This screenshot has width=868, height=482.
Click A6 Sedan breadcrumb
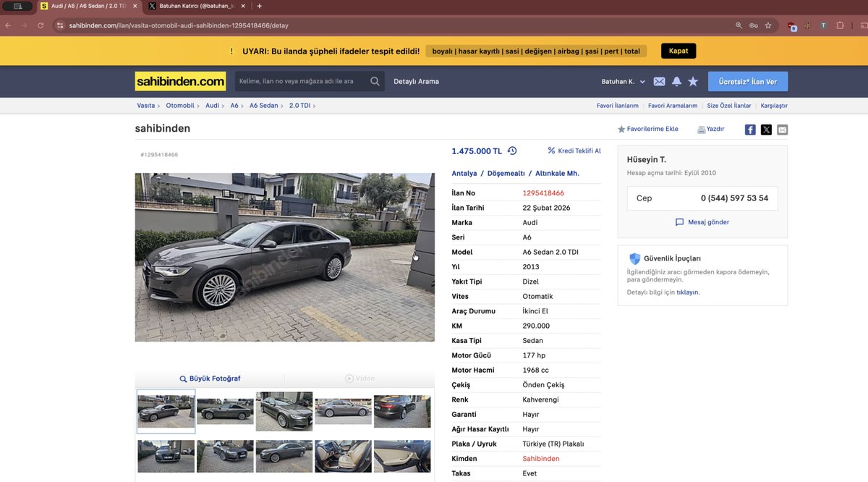point(263,106)
